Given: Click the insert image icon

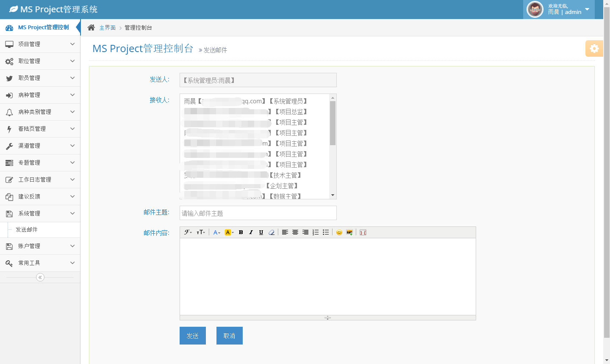Looking at the screenshot, I should (x=349, y=232).
